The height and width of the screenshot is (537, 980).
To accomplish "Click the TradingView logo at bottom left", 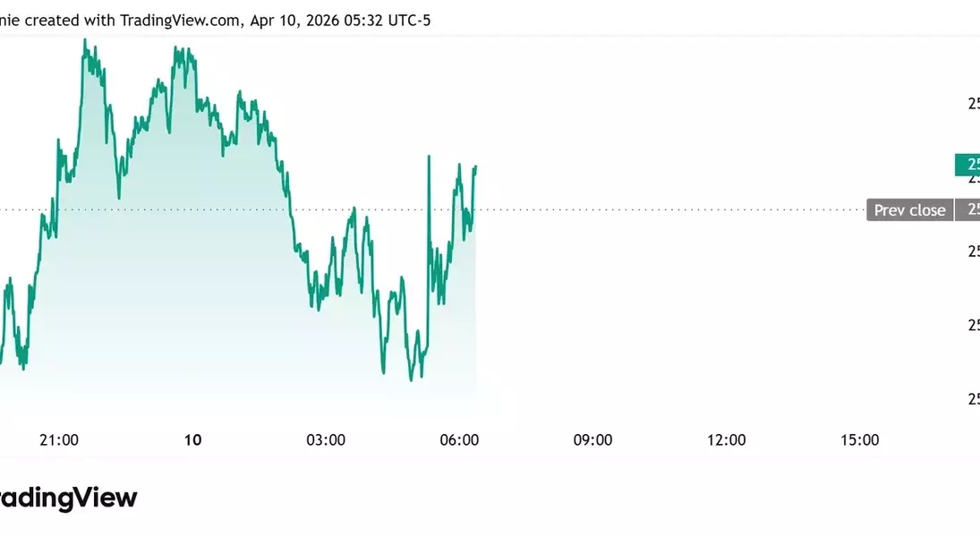I will pyautogui.click(x=68, y=498).
